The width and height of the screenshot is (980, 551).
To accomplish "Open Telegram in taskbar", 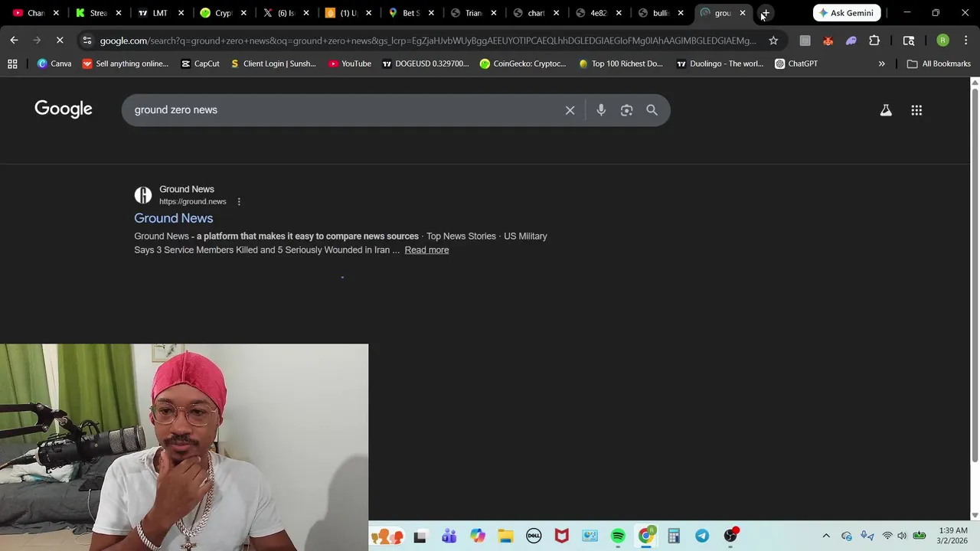I will point(702,536).
